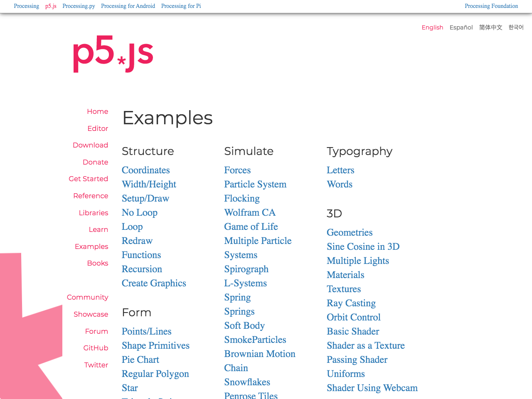The height and width of the screenshot is (399, 532).
Task: Open the Geometries 3D example
Action: 350,232
